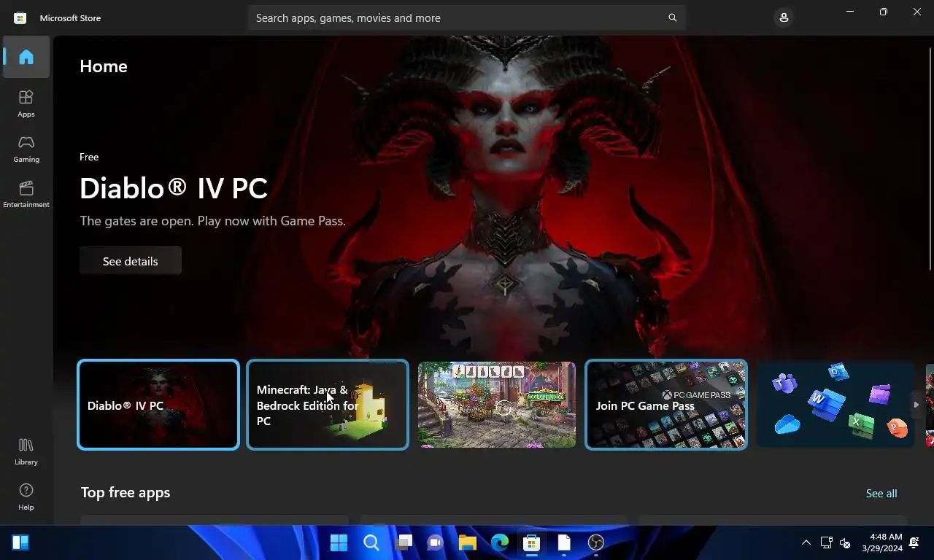Open Task View on the taskbar
The width and height of the screenshot is (934, 560).
pyautogui.click(x=404, y=542)
